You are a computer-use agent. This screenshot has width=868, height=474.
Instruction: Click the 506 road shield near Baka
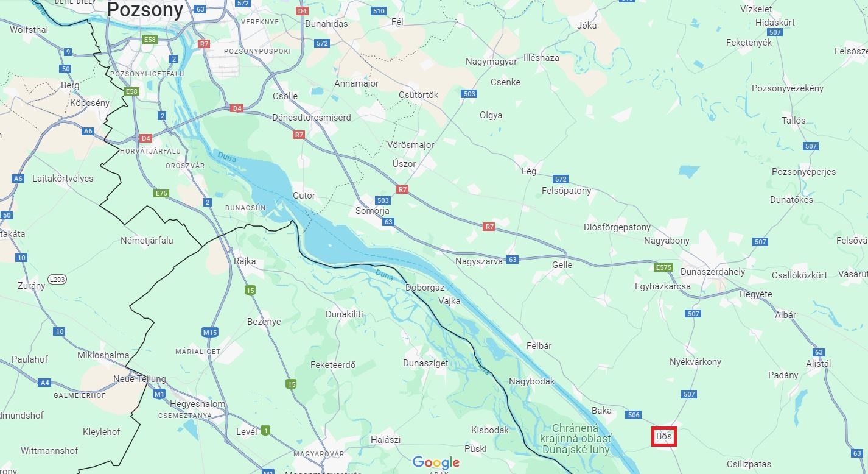633,415
